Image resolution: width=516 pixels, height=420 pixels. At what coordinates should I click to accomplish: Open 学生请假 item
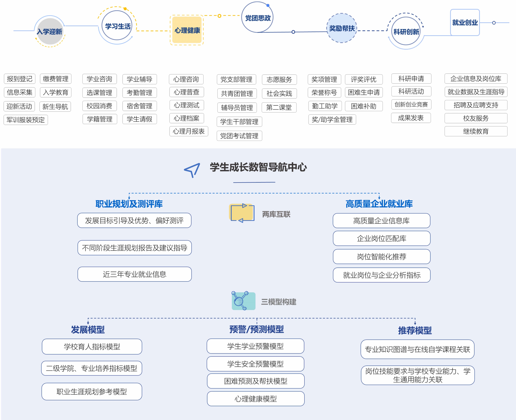tap(139, 119)
